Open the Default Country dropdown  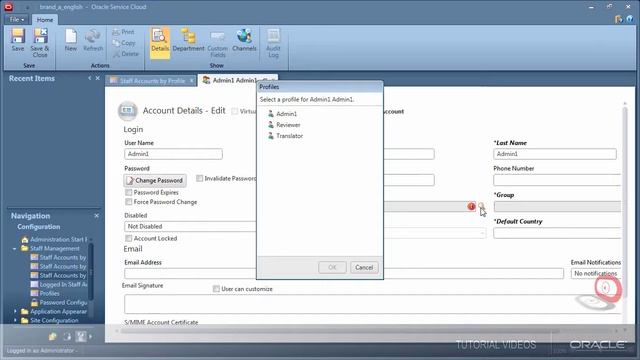click(x=557, y=233)
